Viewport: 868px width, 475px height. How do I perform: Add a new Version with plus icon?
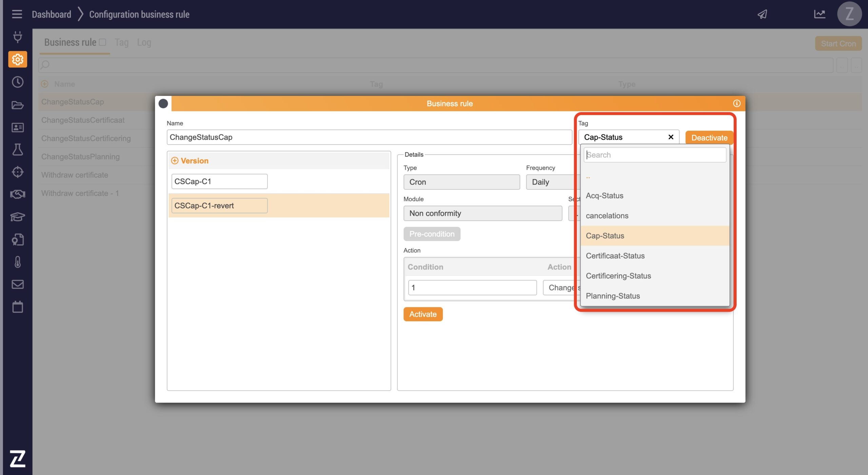pyautogui.click(x=175, y=161)
